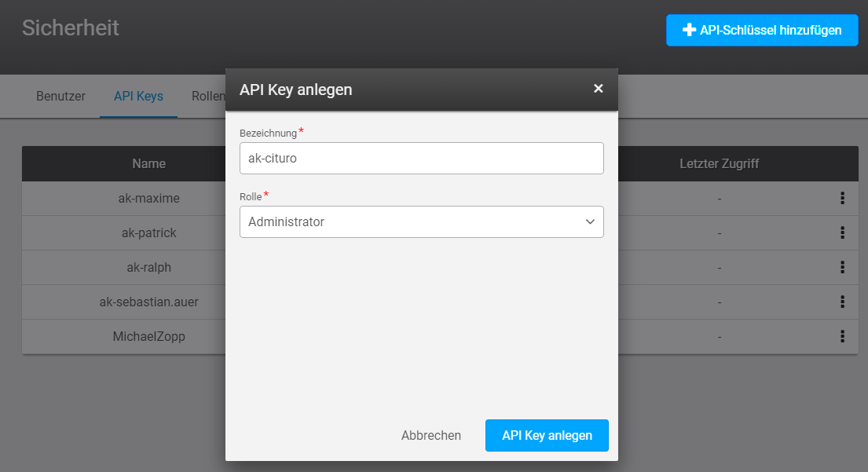Image resolution: width=868 pixels, height=472 pixels.
Task: Open three-dot menu for ak-sebastian.auer row
Action: [x=842, y=302]
